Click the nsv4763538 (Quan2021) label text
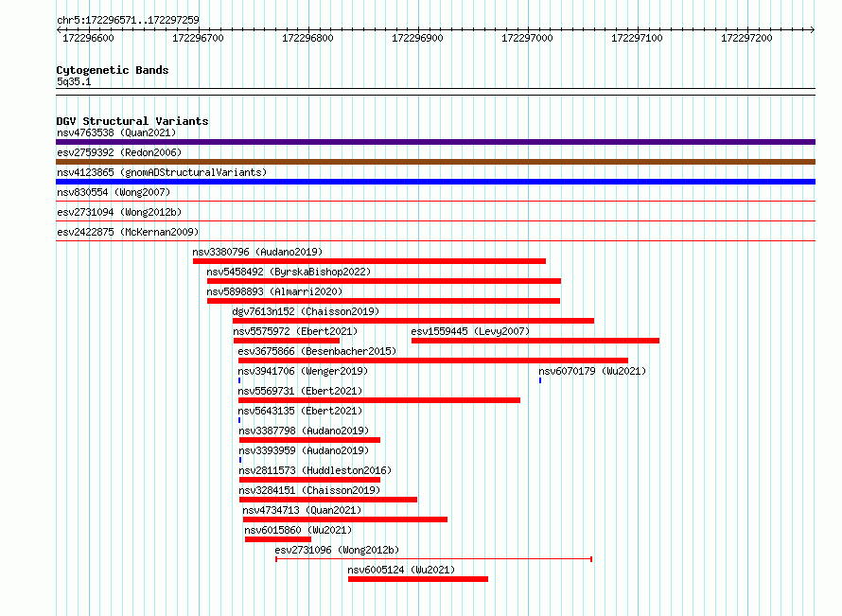 tap(116, 132)
